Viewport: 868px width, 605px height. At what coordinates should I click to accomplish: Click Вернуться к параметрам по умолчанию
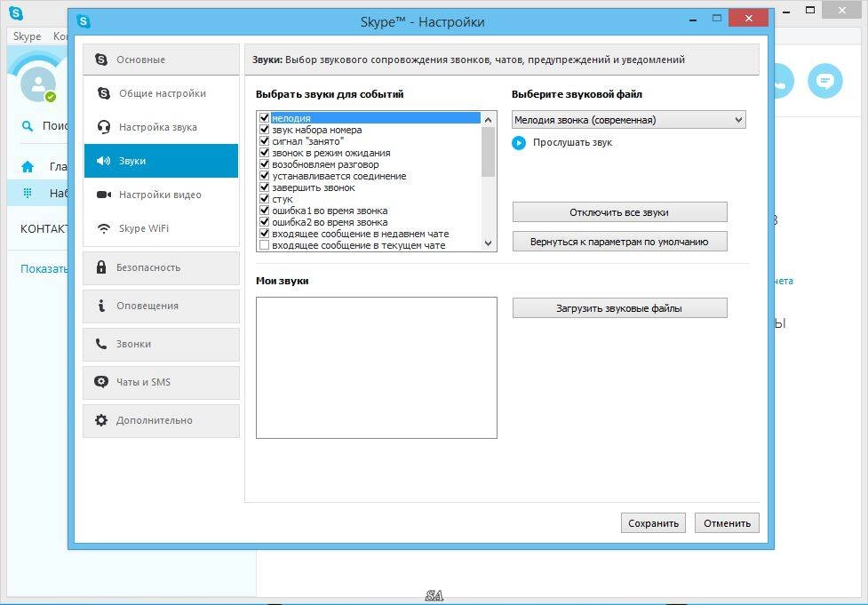pyautogui.click(x=619, y=242)
